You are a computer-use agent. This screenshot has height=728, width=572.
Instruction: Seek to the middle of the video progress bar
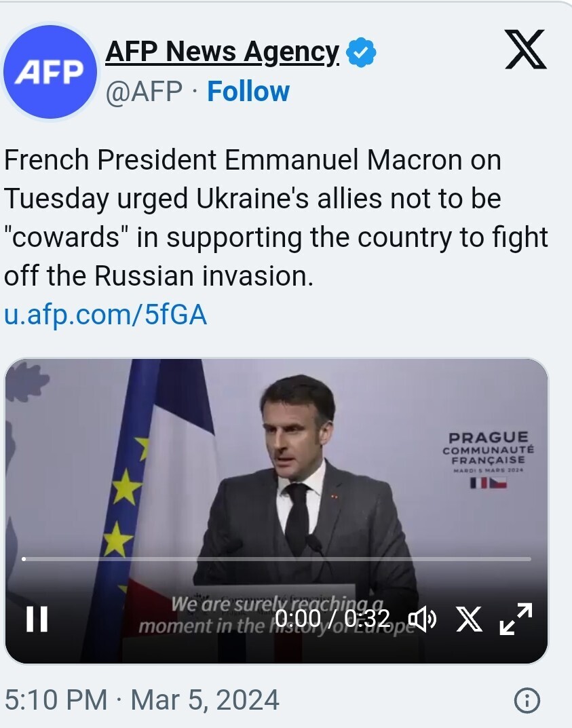pos(277,559)
